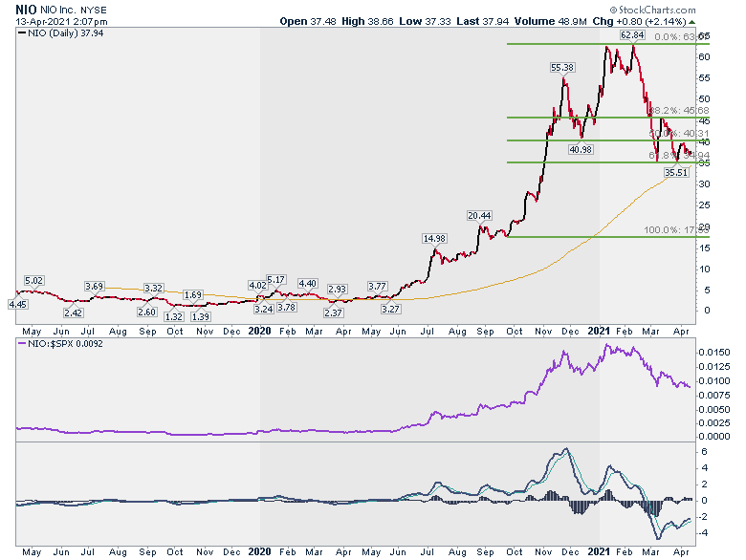
Task: Click the NIO:$SPX 0.0092 legend
Action: coord(60,344)
